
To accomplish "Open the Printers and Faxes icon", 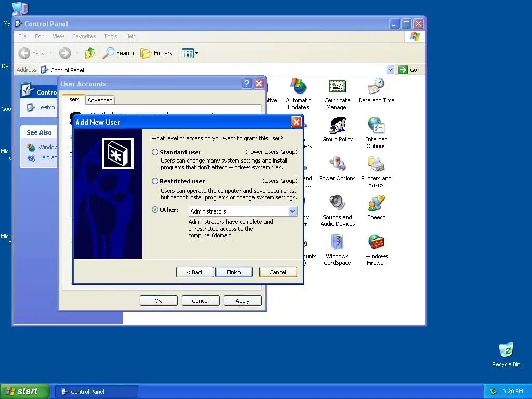I will (376, 172).
